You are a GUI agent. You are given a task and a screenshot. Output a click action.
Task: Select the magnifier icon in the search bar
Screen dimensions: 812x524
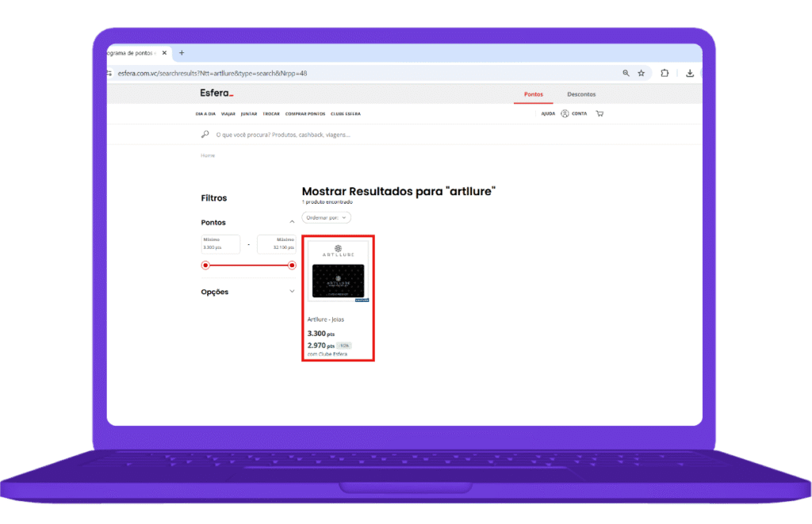pos(205,135)
